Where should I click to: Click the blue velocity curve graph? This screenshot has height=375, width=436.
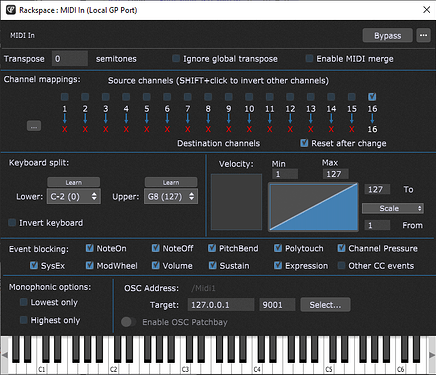coord(313,207)
